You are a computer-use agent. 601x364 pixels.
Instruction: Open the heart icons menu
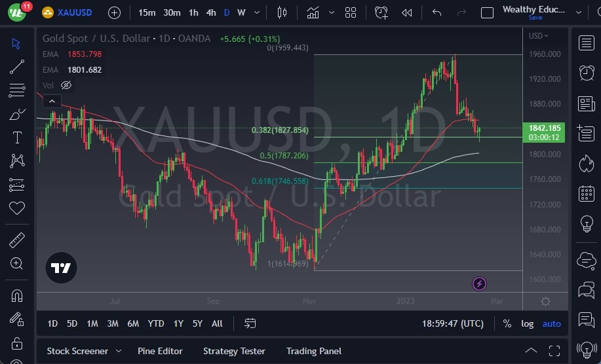tap(17, 208)
